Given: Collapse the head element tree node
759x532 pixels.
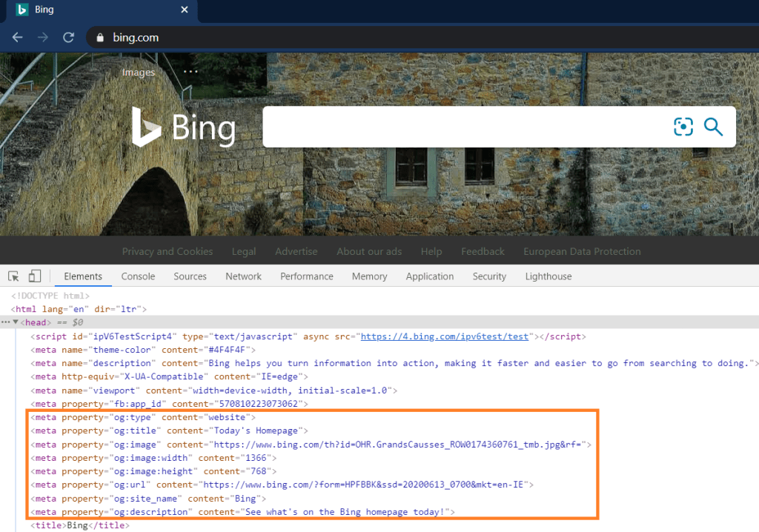Looking at the screenshot, I should (x=16, y=322).
